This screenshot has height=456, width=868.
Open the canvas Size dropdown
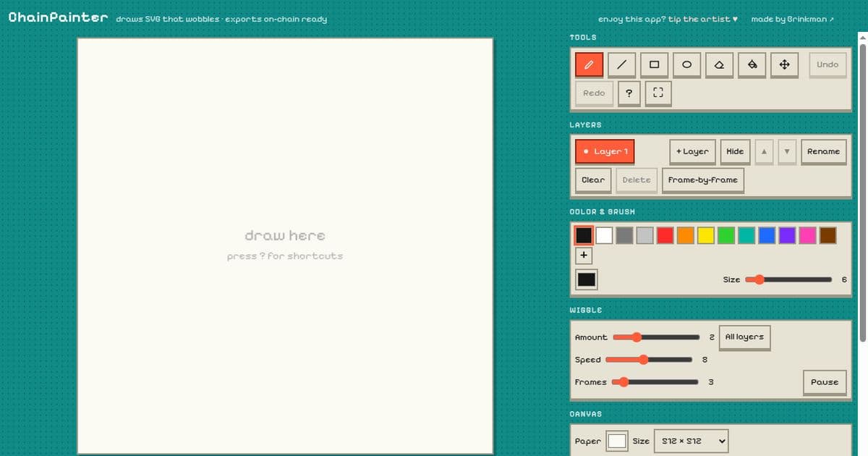click(691, 441)
